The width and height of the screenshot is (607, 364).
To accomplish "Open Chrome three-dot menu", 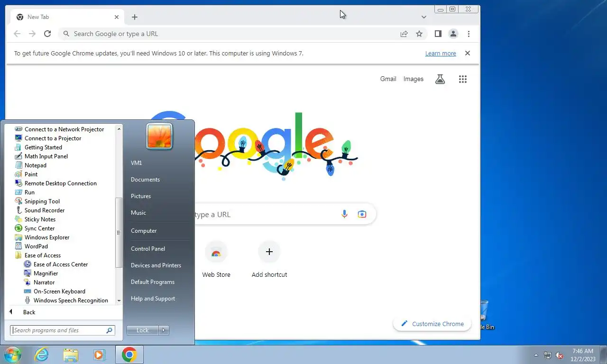I will 469,34.
